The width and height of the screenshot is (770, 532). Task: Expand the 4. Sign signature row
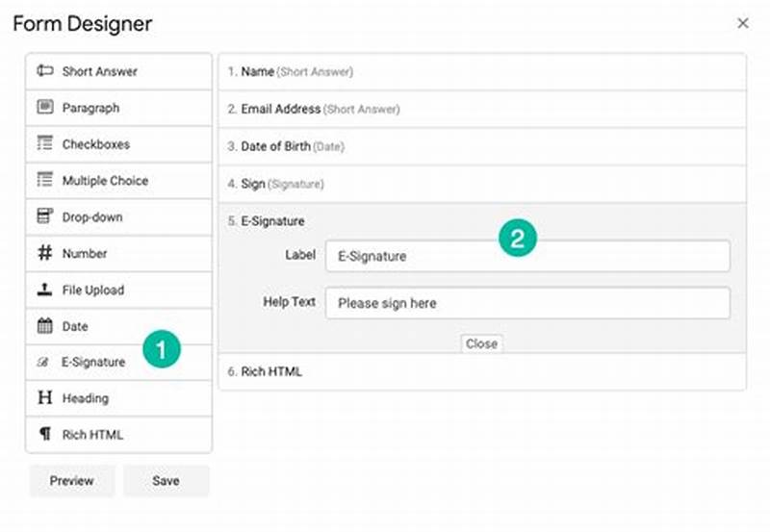pos(482,184)
